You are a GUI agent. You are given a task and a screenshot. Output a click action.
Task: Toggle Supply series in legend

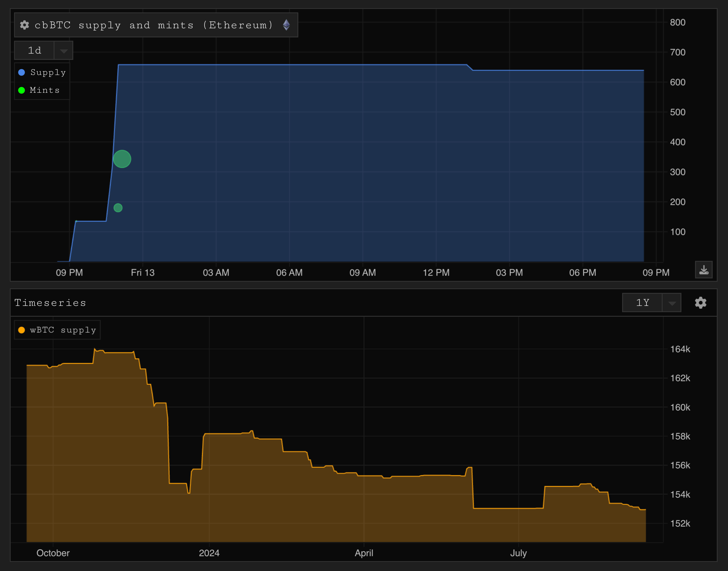[x=48, y=73]
